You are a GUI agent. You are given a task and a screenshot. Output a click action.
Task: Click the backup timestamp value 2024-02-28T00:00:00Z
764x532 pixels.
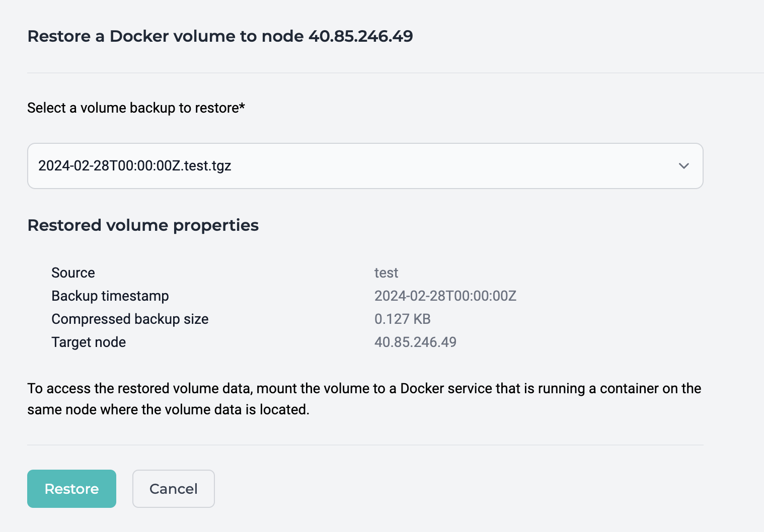tap(445, 296)
